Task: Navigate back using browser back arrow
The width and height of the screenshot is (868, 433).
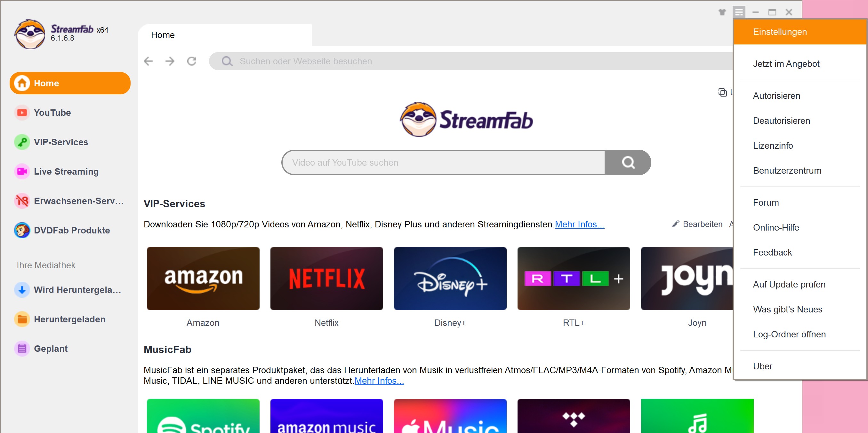Action: click(x=149, y=61)
